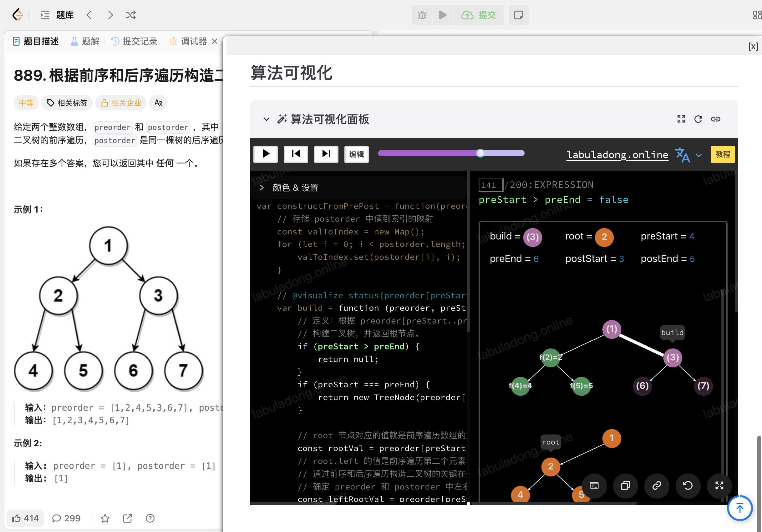The image size is (762, 532).
Task: Switch to the 题解 tab
Action: (x=85, y=41)
